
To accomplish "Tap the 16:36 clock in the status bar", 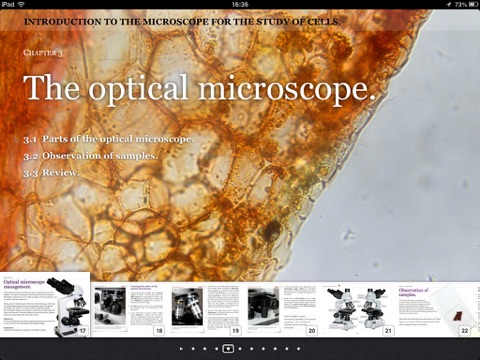I will coord(240,4).
